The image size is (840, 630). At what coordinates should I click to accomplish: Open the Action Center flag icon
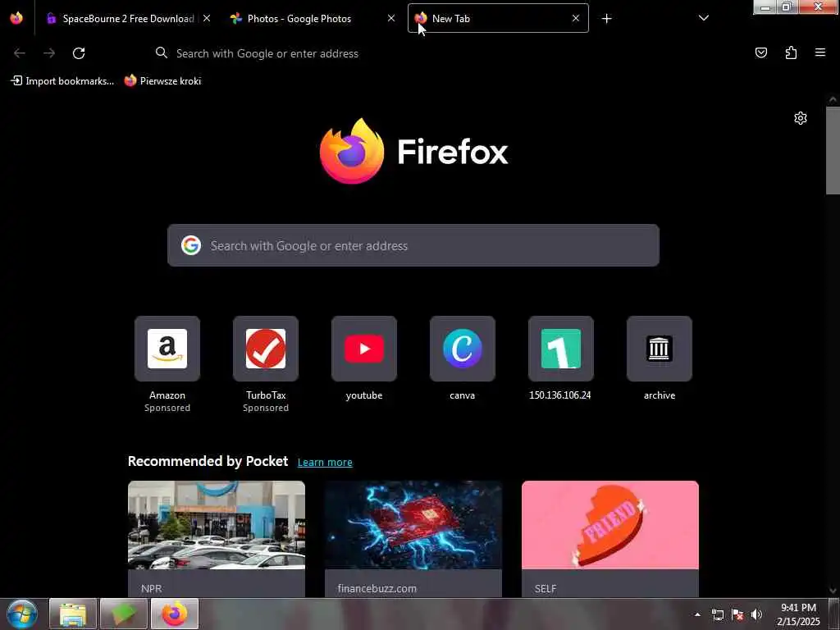point(737,614)
